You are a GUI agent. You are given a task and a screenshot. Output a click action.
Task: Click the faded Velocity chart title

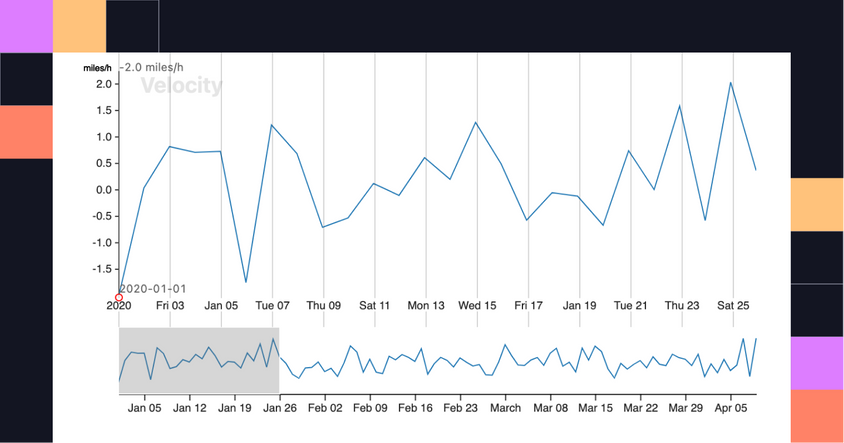click(x=181, y=86)
